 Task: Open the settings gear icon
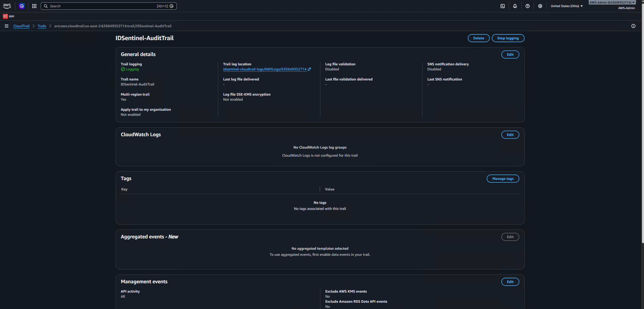[x=540, y=6]
